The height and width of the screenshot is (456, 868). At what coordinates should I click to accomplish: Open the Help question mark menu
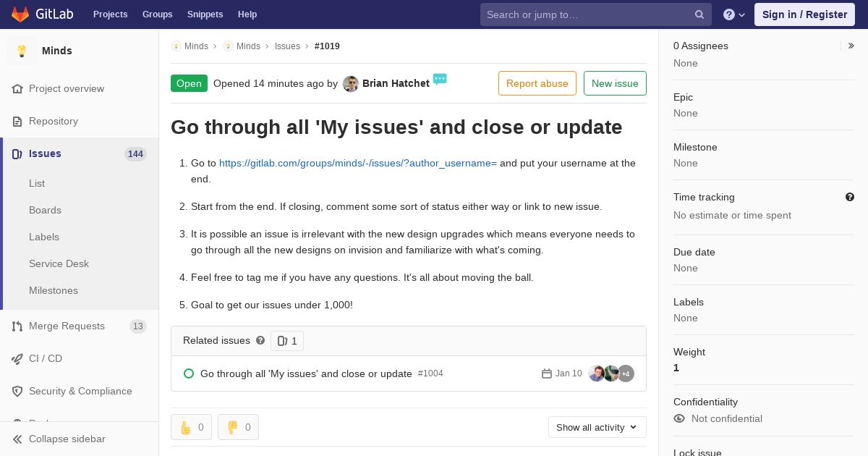point(734,14)
